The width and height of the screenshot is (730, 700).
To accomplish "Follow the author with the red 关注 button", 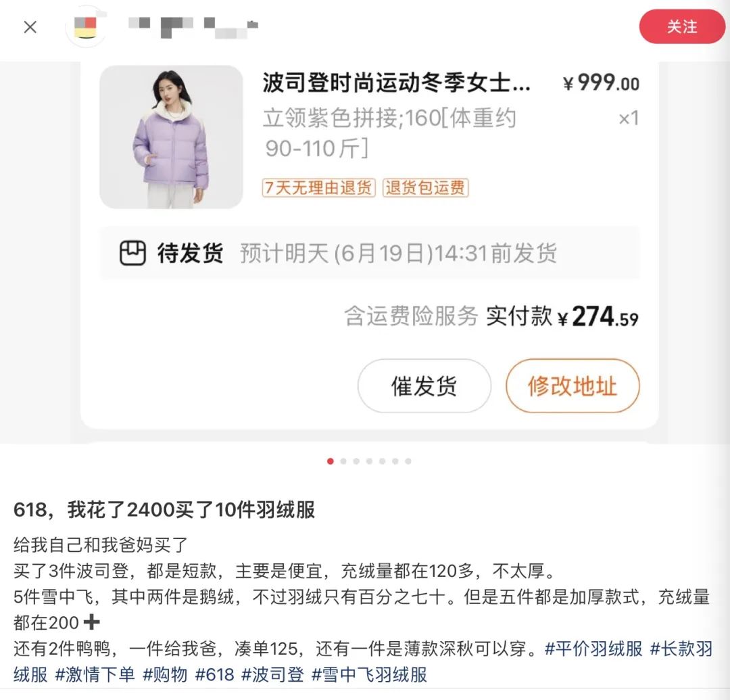I will (682, 26).
